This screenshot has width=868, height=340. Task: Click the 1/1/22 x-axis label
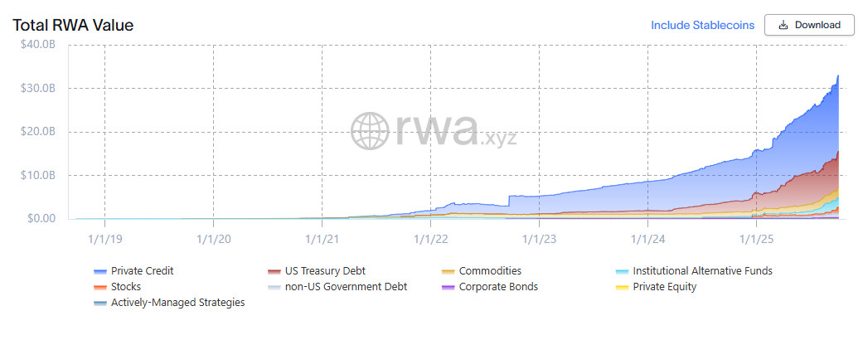(x=430, y=239)
